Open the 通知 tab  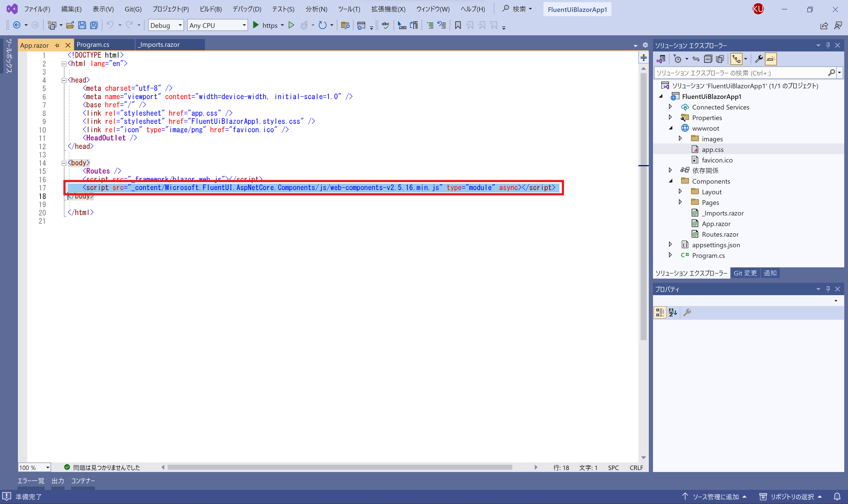[x=770, y=273]
